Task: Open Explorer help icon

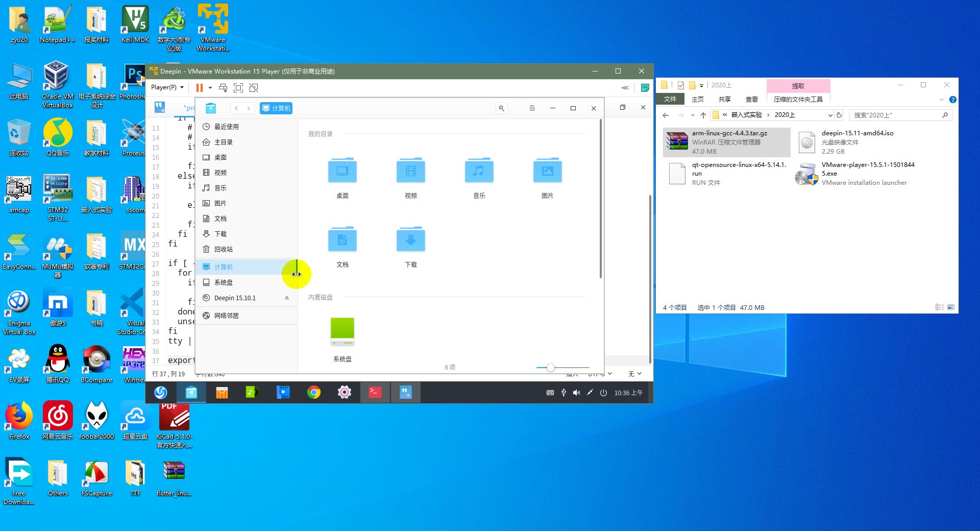Action: [952, 100]
